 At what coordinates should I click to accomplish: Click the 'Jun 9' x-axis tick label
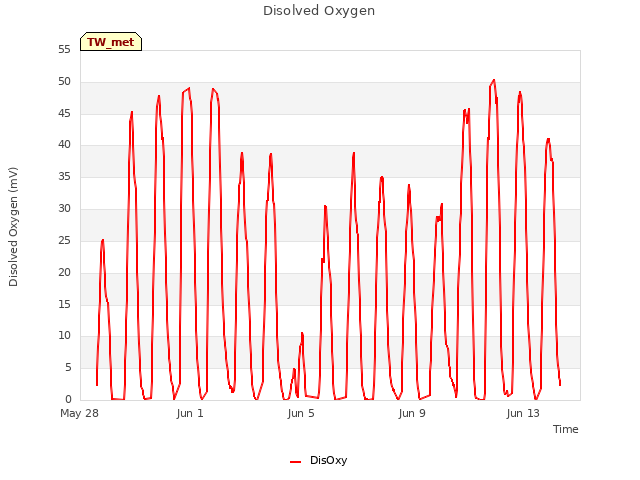(x=412, y=413)
